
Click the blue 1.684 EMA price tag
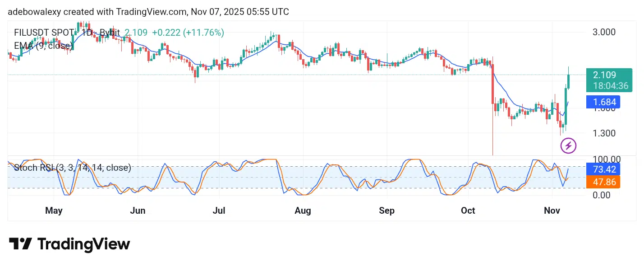pos(603,102)
